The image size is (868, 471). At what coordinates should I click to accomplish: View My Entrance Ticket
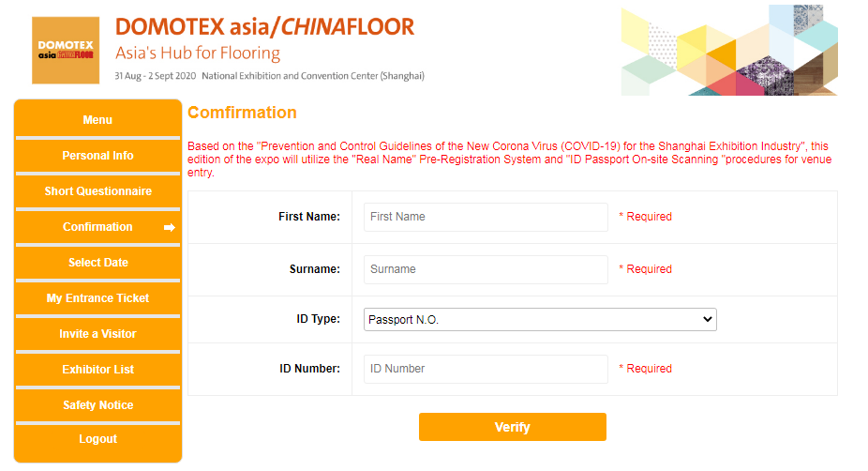tap(97, 298)
